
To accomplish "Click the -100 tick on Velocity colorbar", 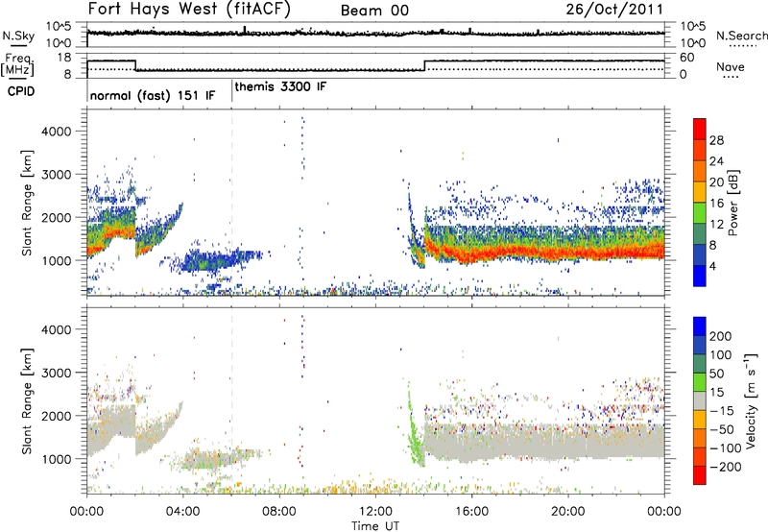I will tap(725, 448).
